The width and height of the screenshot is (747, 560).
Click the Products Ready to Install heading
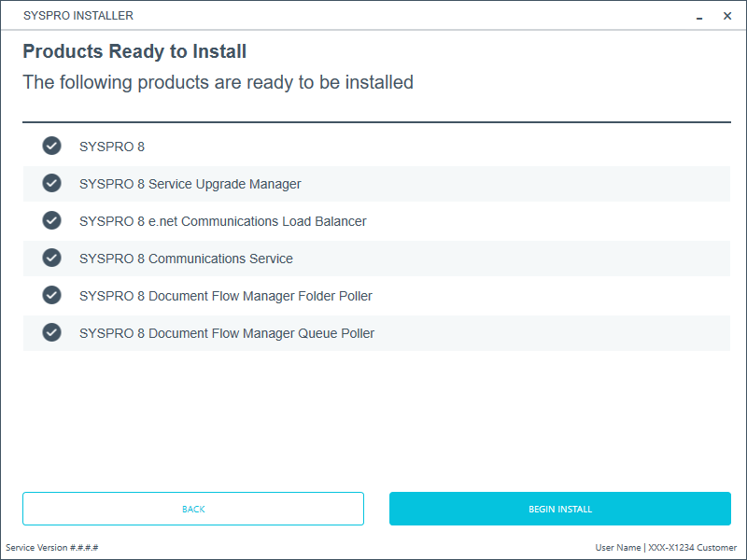(x=134, y=51)
